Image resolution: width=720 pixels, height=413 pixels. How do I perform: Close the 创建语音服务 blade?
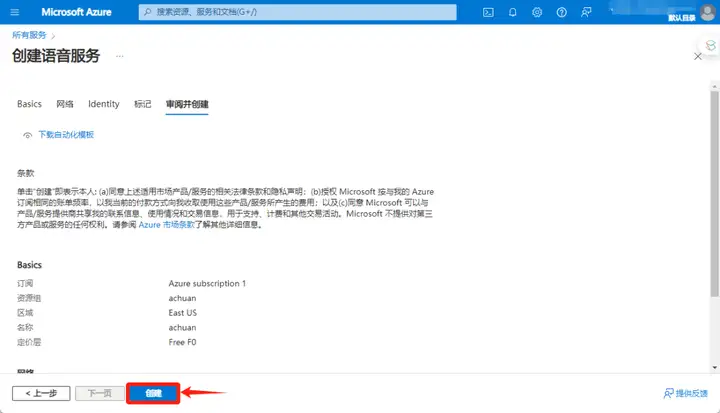click(x=698, y=56)
